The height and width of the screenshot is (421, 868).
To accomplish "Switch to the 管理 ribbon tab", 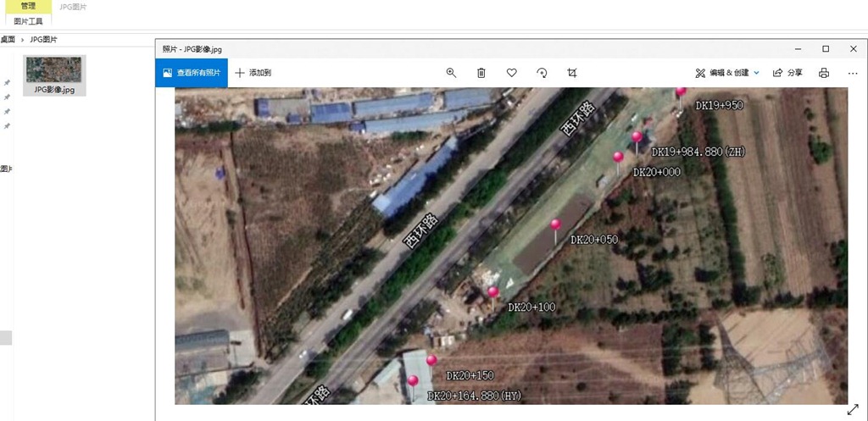I will [29, 6].
